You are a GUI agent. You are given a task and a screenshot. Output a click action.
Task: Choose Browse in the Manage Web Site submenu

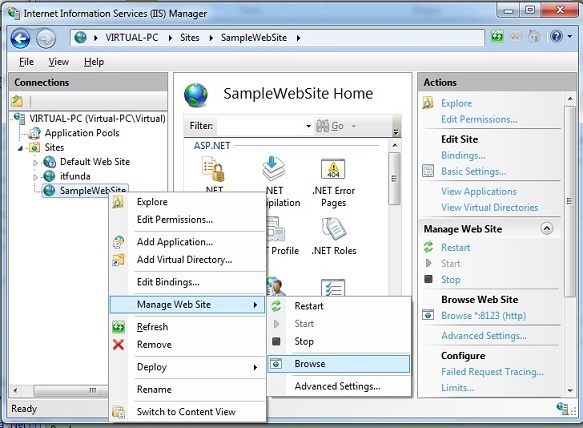(339, 364)
